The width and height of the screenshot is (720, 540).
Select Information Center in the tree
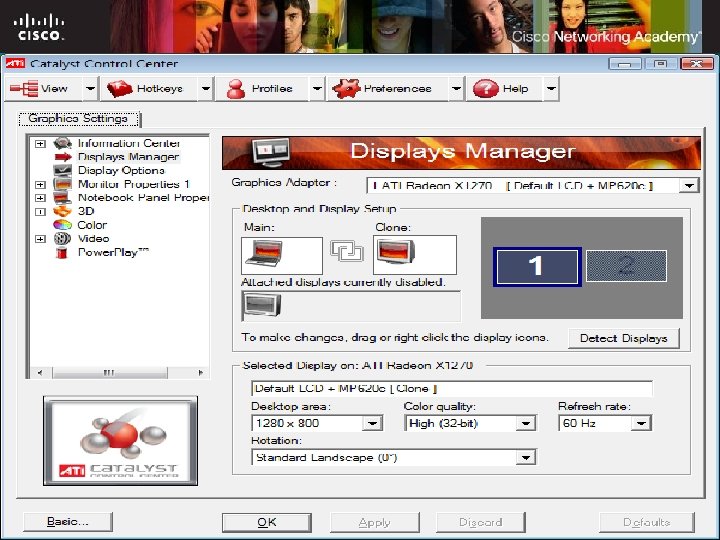click(x=129, y=143)
